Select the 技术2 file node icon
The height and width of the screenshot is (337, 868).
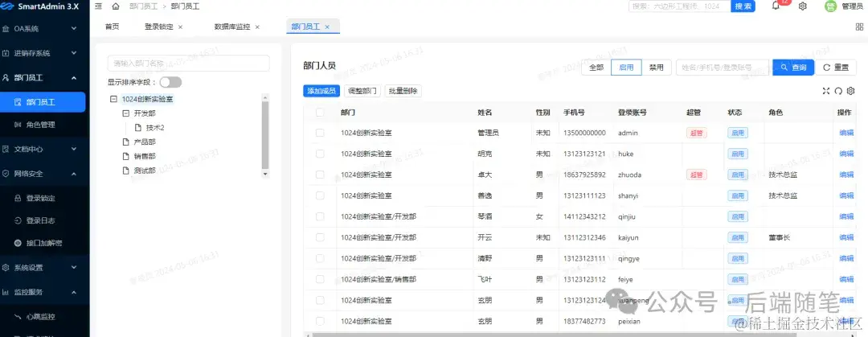tap(138, 128)
